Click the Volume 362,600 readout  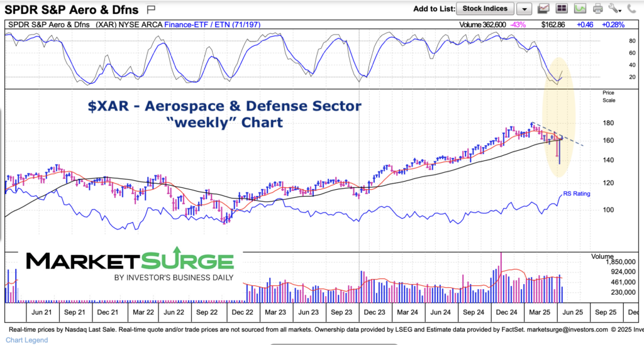[x=482, y=25]
